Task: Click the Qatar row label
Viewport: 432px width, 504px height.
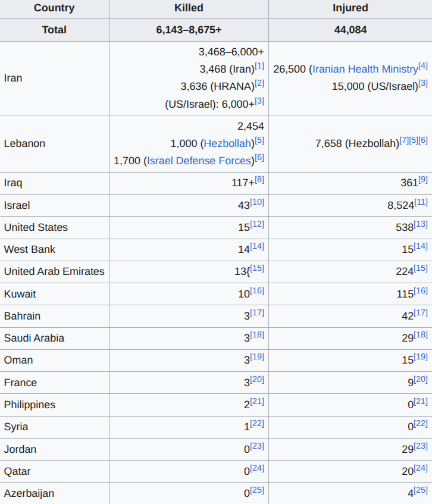Action: tap(17, 471)
